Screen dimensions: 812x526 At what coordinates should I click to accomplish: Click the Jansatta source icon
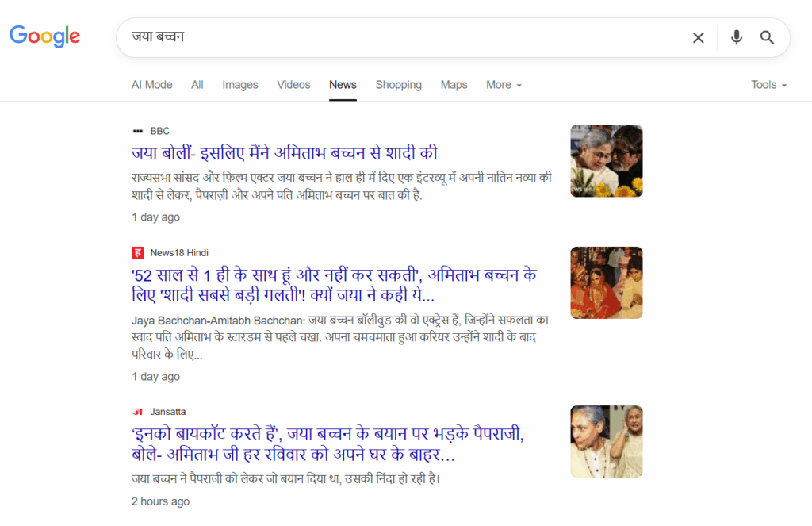click(x=138, y=412)
